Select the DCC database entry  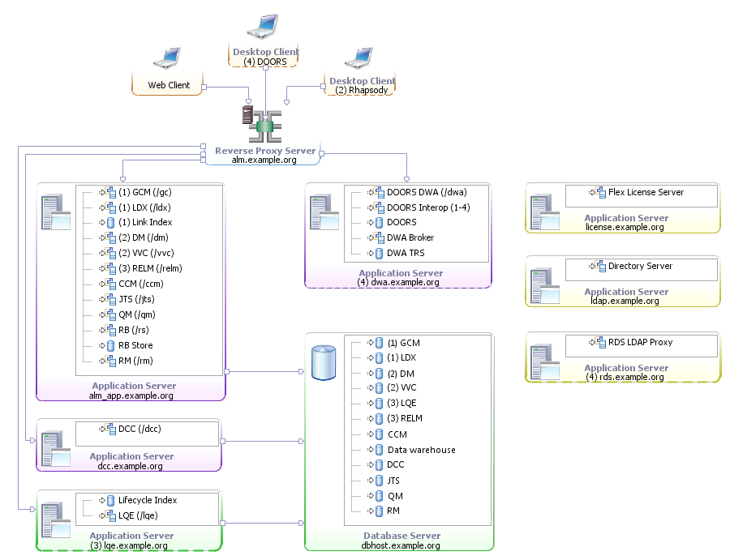click(x=386, y=464)
